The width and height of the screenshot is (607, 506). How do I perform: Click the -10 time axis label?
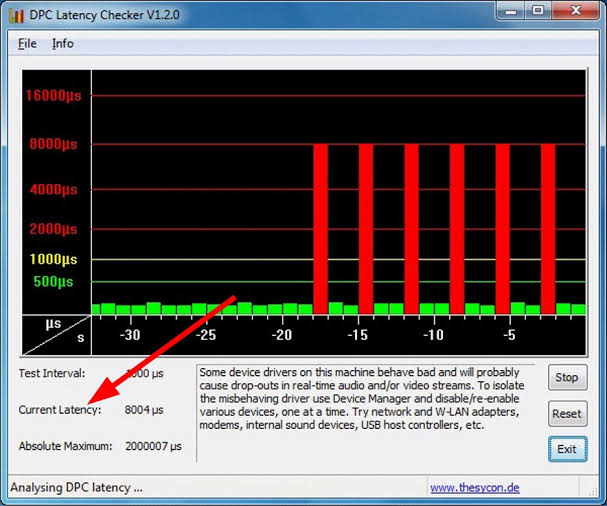(x=433, y=335)
